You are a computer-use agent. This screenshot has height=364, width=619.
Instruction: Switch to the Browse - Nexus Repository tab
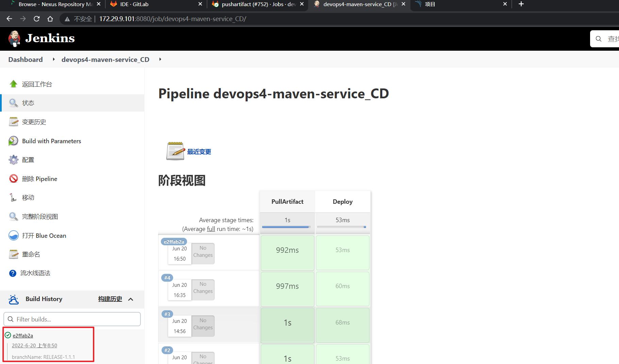pos(52,4)
